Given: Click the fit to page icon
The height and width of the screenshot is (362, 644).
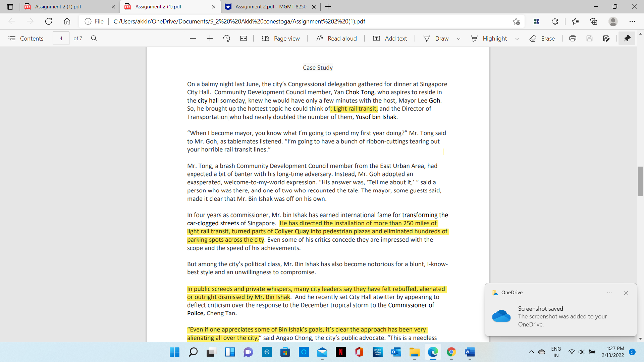Looking at the screenshot, I should pos(244,38).
